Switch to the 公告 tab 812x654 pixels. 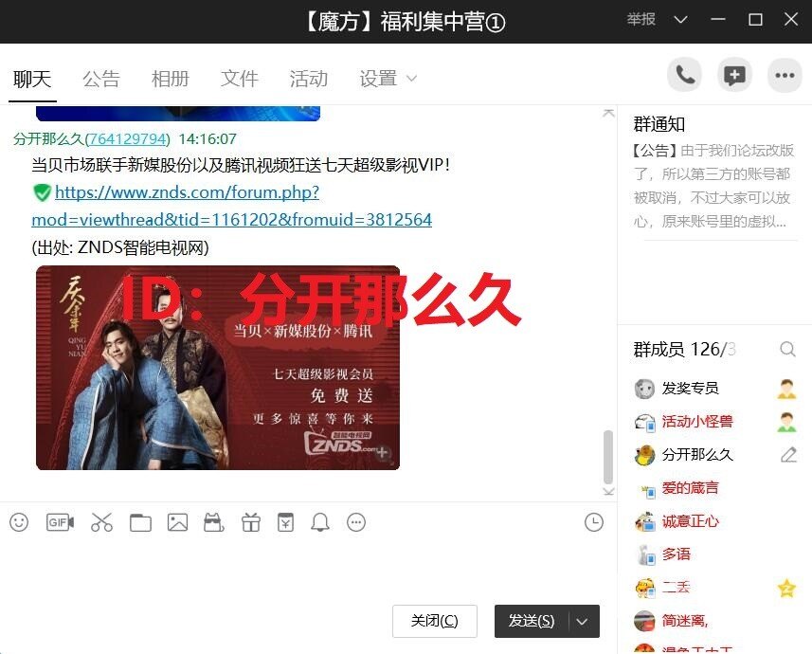coord(101,80)
